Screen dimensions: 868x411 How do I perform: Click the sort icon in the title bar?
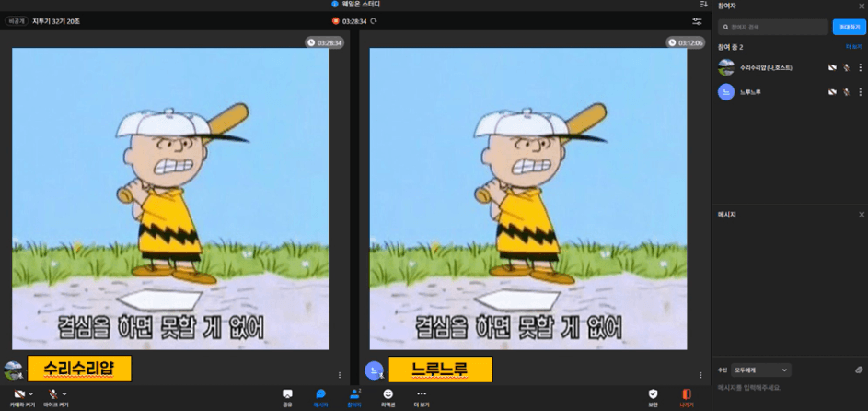703,4
